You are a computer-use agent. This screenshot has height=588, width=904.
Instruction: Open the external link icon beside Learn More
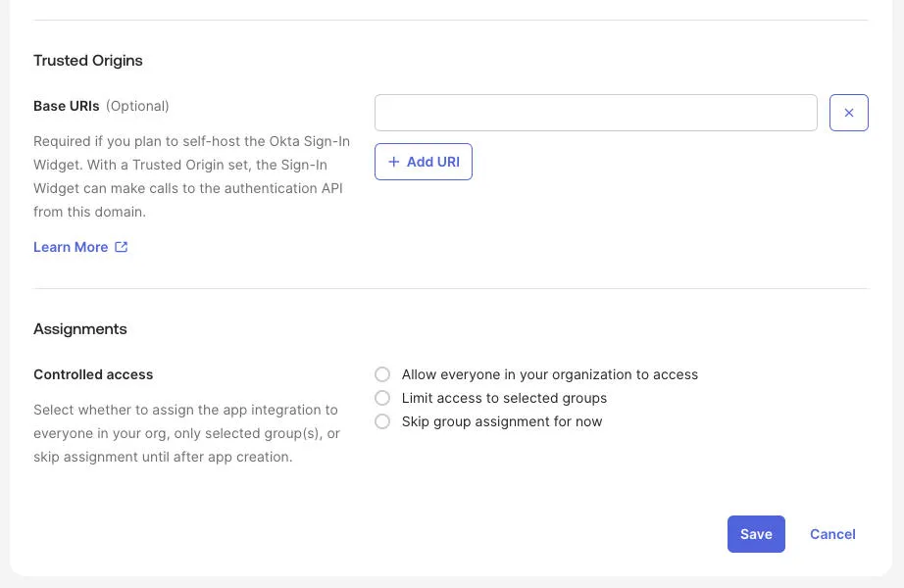tap(121, 247)
